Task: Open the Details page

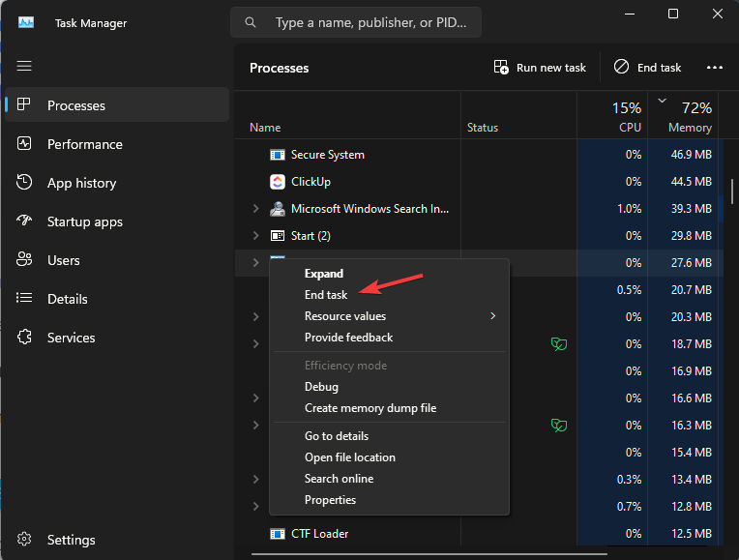Action: 117,299
